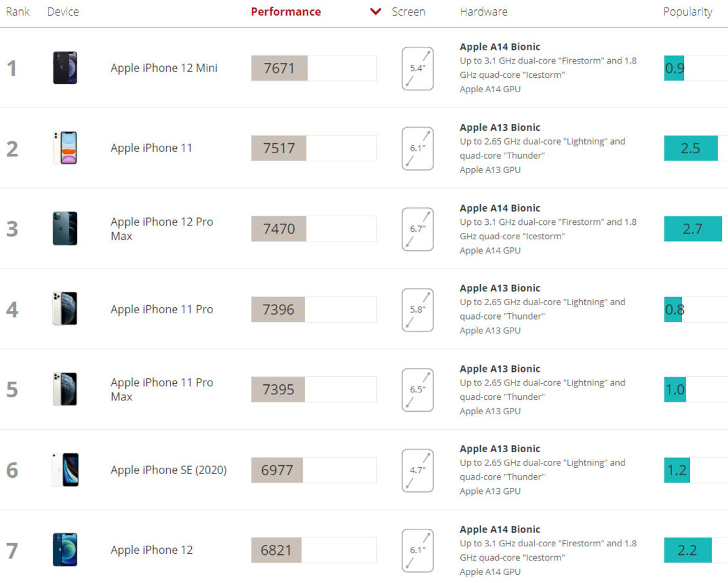Click the Rank column header
The image size is (728, 583).
click(17, 12)
